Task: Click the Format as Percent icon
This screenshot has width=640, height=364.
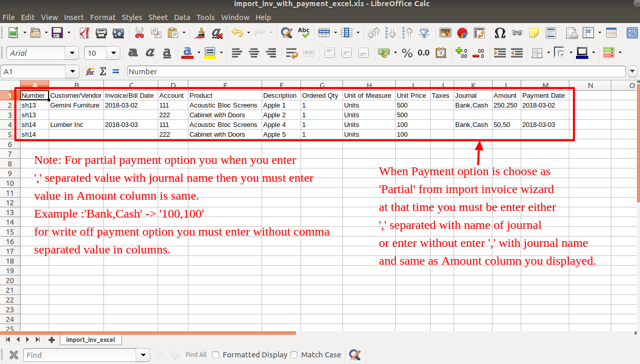Action: click(407, 53)
